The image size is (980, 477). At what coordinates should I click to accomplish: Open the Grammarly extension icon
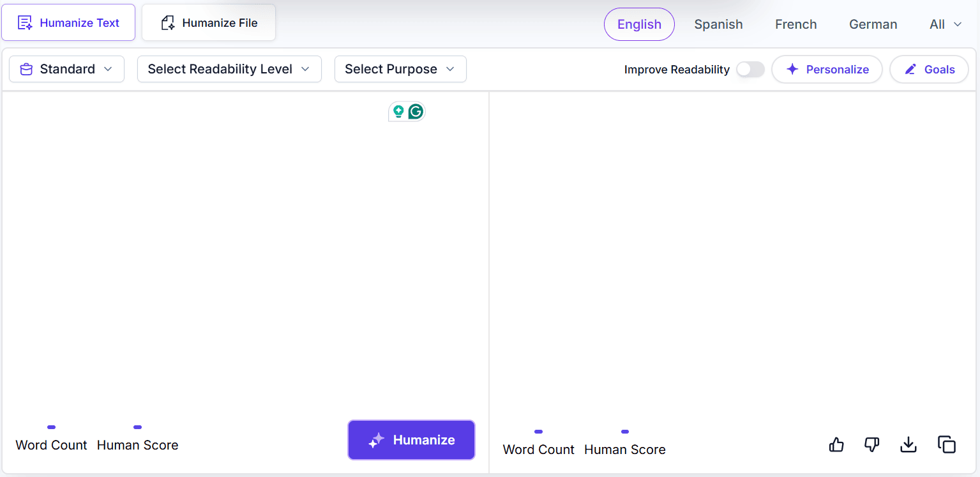(416, 112)
